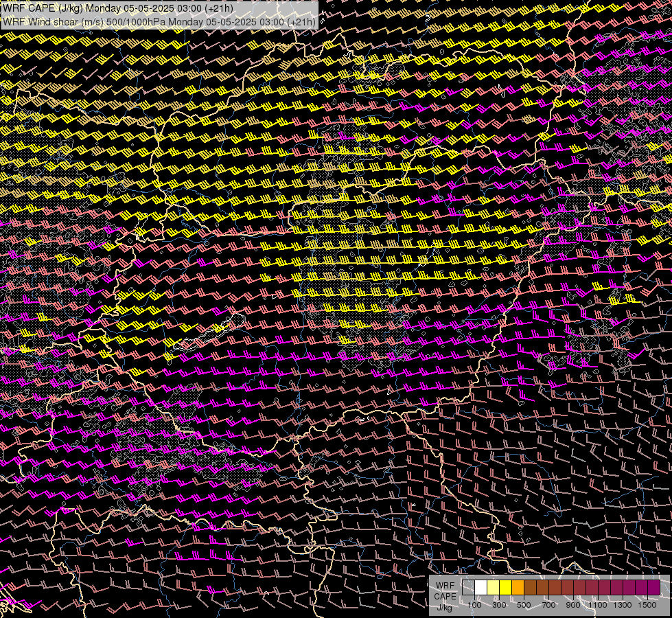Click the 500 legend value label
The width and height of the screenshot is (672, 618).
tap(524, 605)
